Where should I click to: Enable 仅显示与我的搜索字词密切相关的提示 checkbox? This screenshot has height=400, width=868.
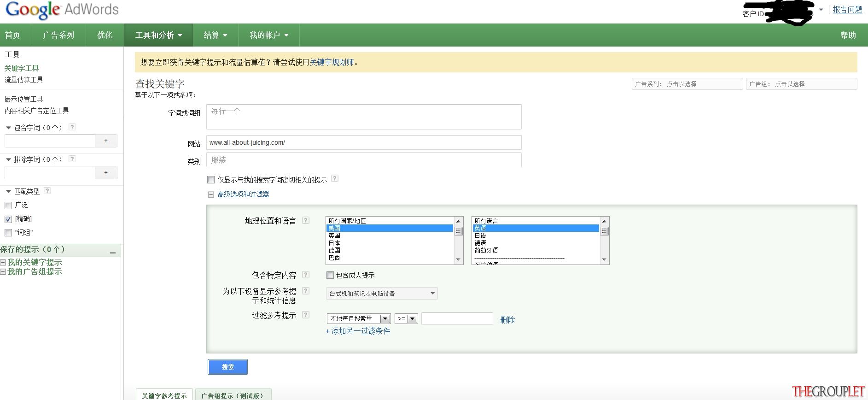click(x=211, y=180)
